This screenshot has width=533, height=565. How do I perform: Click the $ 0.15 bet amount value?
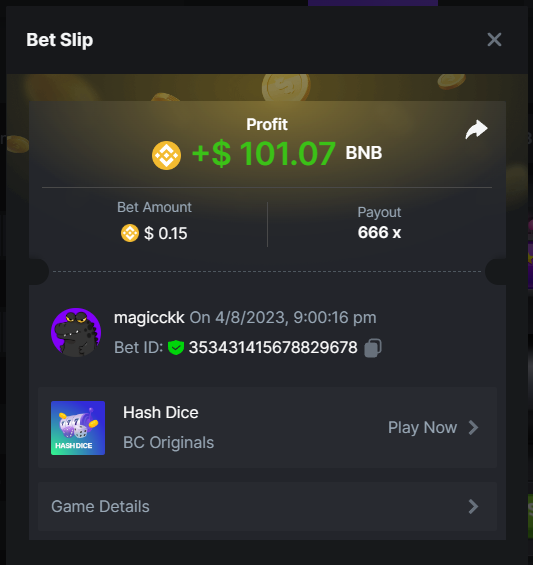[x=166, y=233]
